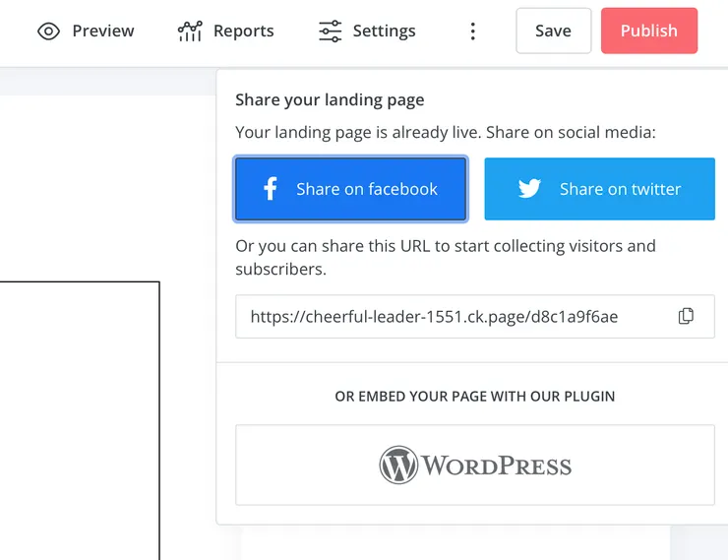Copy the landing page URL with the clipboard icon

pos(686,316)
